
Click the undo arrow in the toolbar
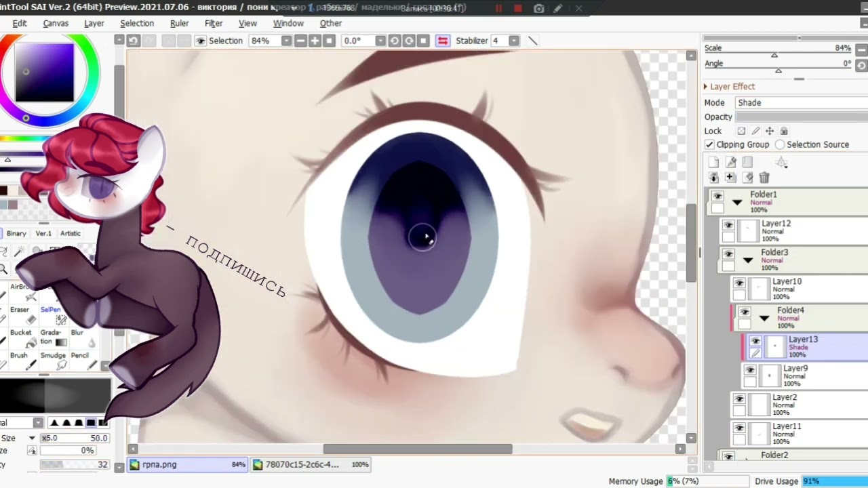pos(133,41)
